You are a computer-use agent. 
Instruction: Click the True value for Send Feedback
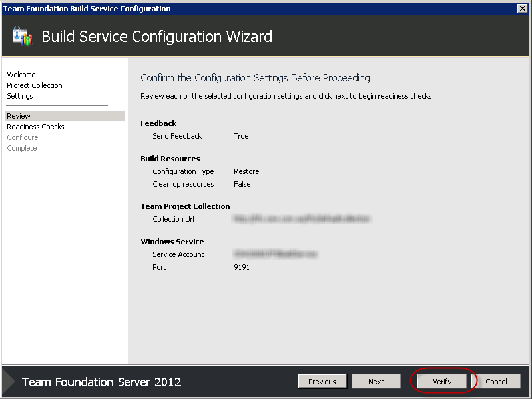241,136
